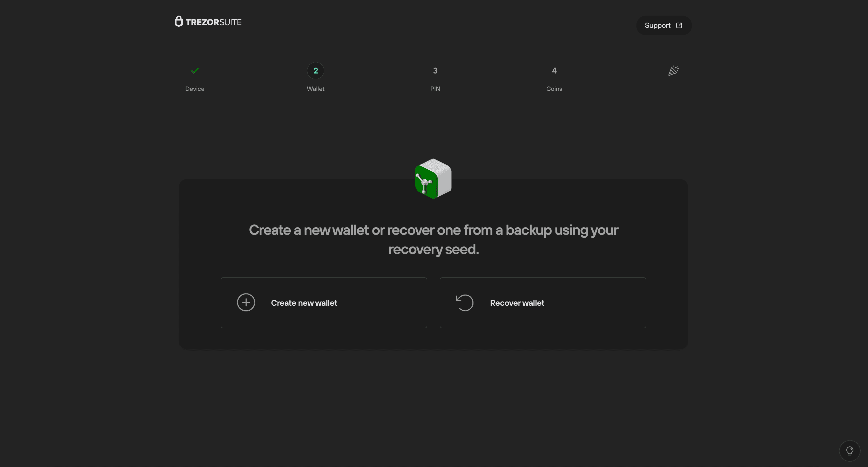This screenshot has height=467, width=868.
Task: Choose Create new wallet
Action: 323,302
